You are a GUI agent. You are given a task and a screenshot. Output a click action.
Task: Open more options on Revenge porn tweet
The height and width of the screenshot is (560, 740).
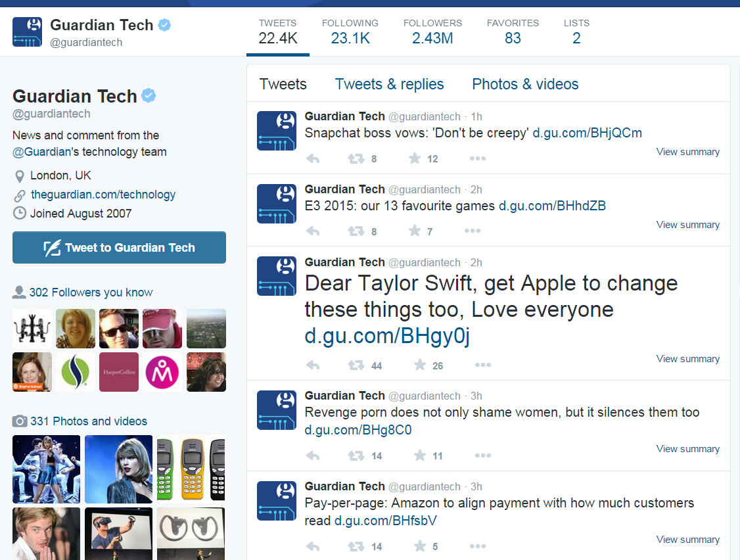[x=483, y=455]
